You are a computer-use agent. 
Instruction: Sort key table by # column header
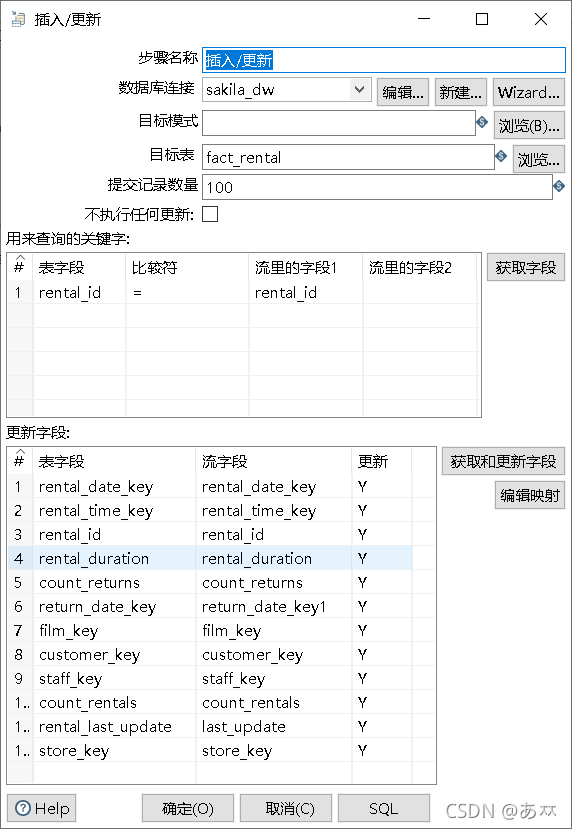coord(20,266)
